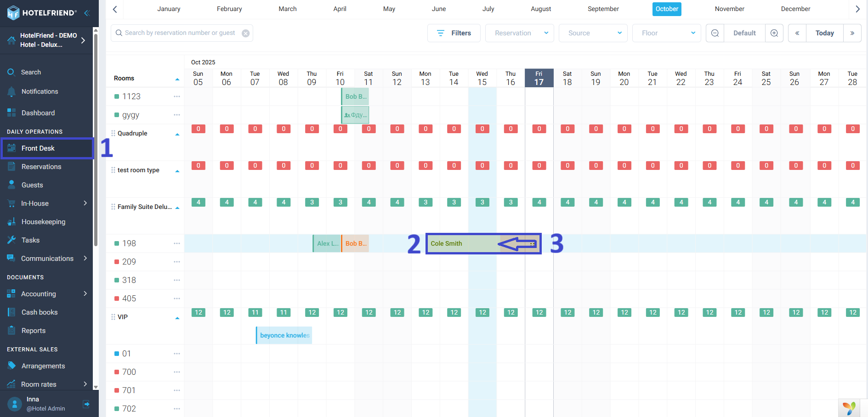
Task: Select the Cole Smith reservation bar
Action: pos(460,243)
